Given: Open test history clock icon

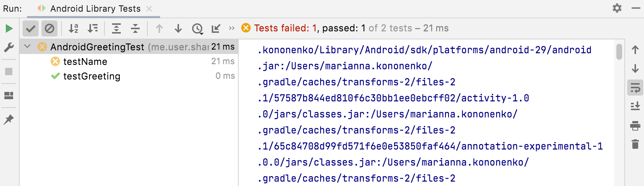Looking at the screenshot, I should [197, 28].
